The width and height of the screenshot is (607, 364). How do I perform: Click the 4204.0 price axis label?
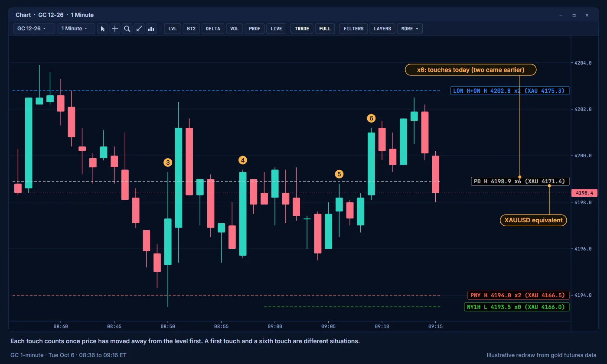[583, 63]
